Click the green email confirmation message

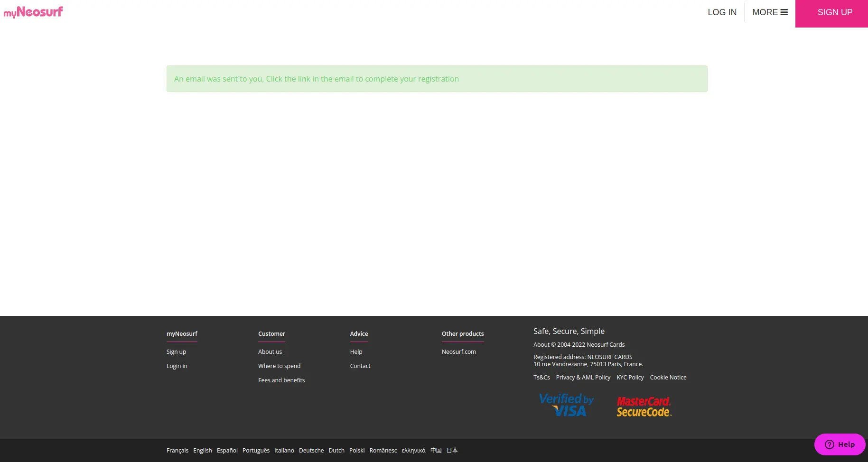tap(437, 79)
